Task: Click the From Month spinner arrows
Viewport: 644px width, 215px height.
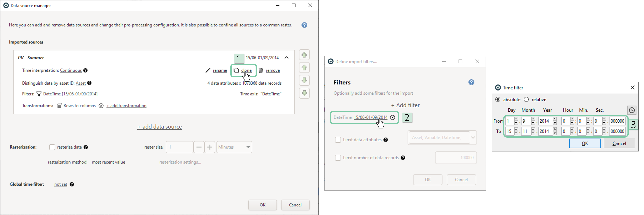Action: coord(533,121)
